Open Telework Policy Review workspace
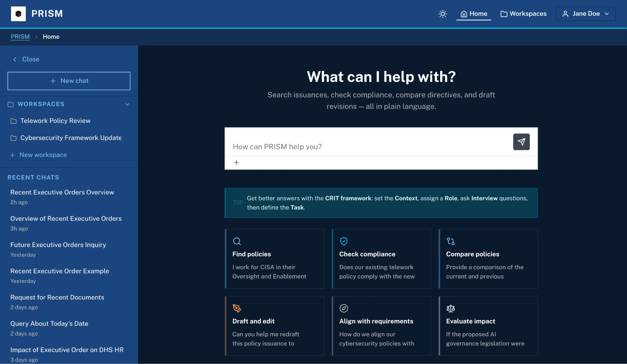627x364 pixels. click(x=69, y=121)
